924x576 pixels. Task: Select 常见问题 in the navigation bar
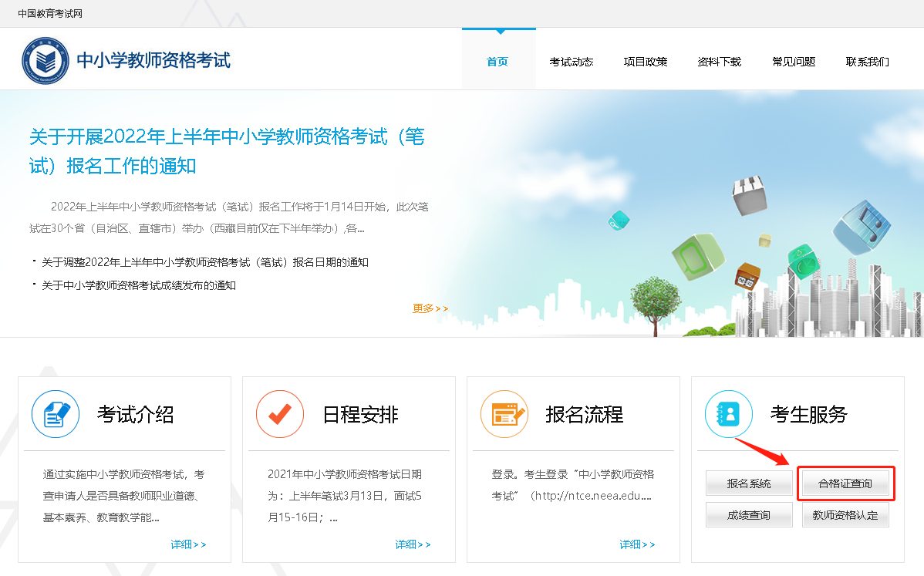(x=794, y=62)
